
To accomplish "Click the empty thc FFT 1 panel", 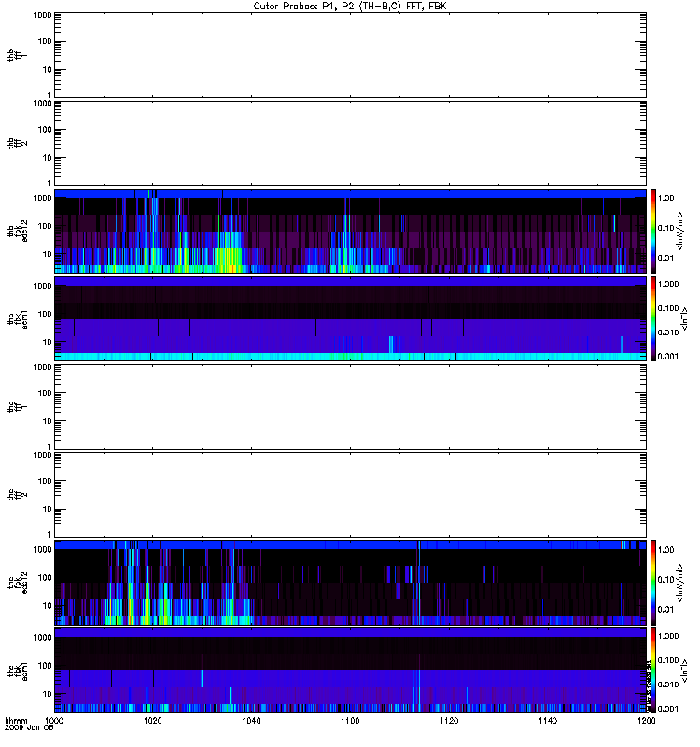I will pyautogui.click(x=350, y=406).
